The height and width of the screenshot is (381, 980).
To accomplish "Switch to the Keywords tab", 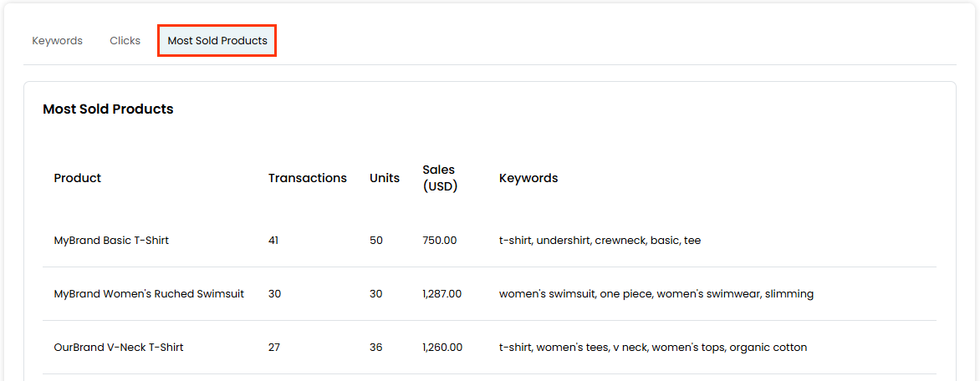I will tap(57, 41).
